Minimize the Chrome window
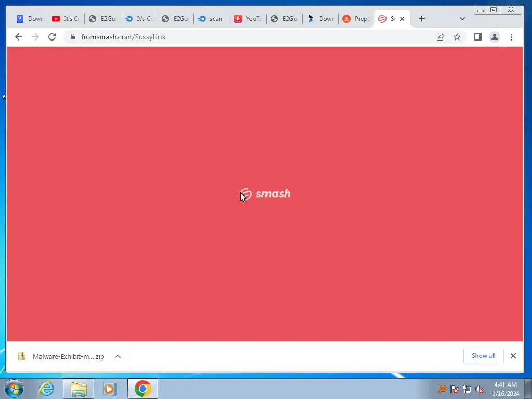The image size is (532, 399). (481, 10)
